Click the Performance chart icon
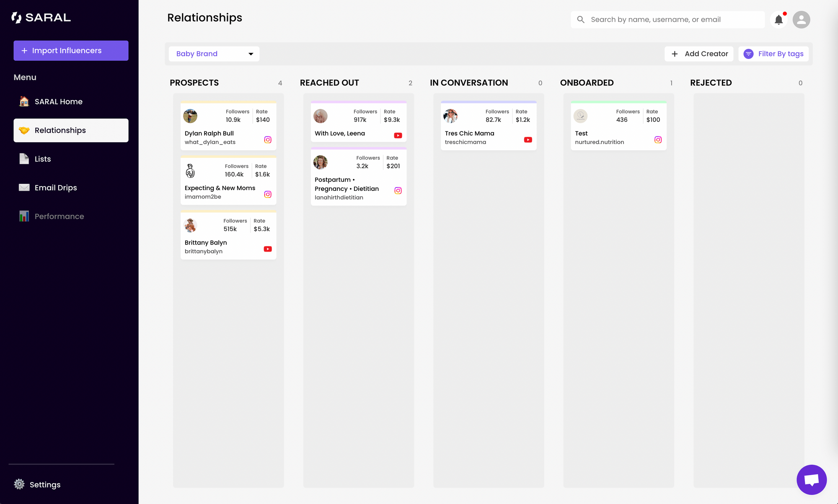This screenshot has height=504, width=838. pyautogui.click(x=24, y=216)
